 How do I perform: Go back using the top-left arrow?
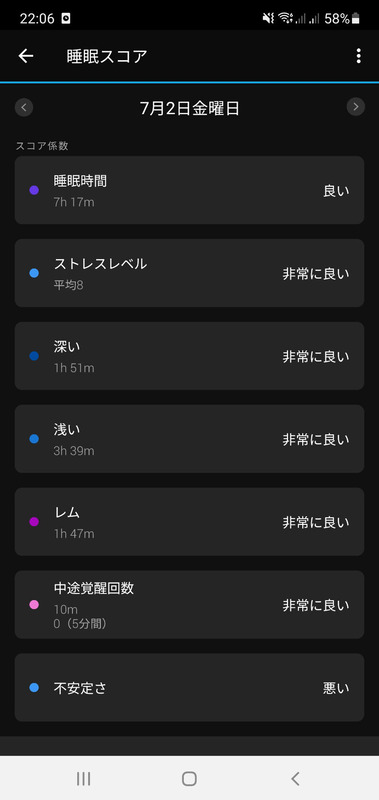point(26,56)
